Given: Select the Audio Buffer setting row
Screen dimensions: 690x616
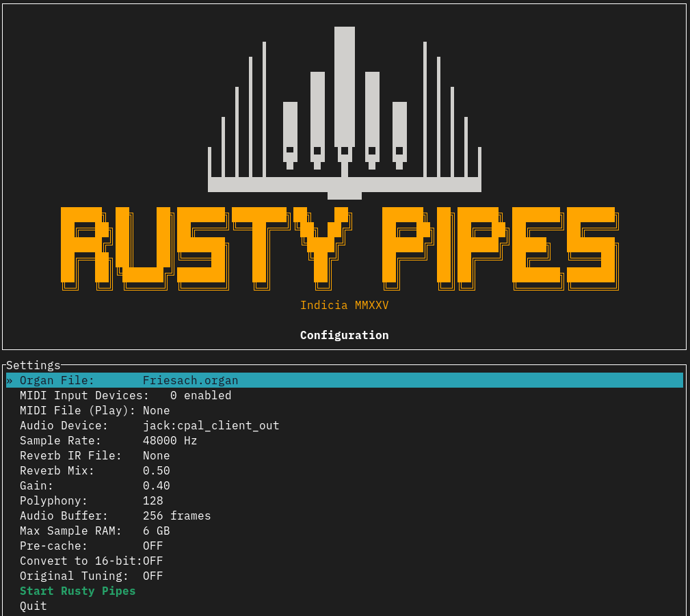Looking at the screenshot, I should [x=345, y=515].
